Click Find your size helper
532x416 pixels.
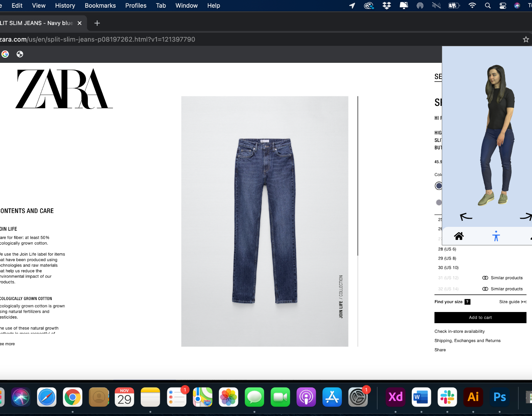(x=452, y=302)
